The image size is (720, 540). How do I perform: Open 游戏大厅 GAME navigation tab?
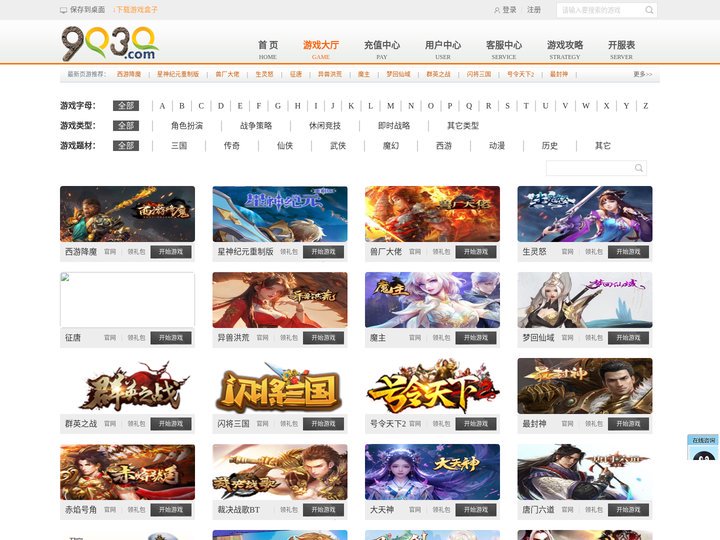(321, 50)
